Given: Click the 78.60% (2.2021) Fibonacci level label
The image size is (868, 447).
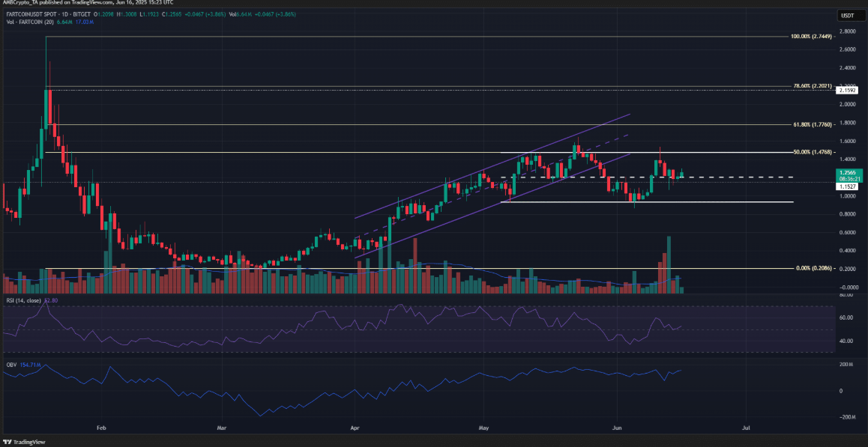Looking at the screenshot, I should [x=812, y=86].
